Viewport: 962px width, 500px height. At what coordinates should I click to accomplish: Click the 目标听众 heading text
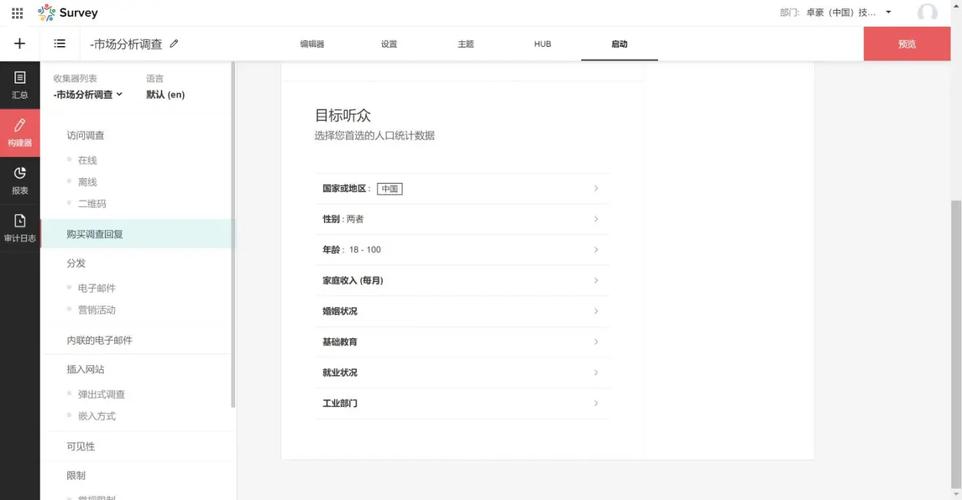pos(343,115)
